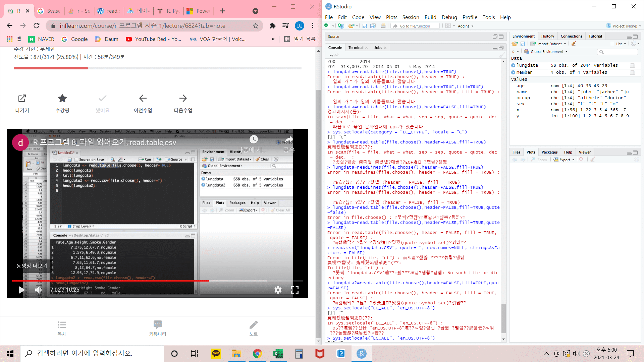Click the 이전수업 previous lesson button

coord(143,103)
